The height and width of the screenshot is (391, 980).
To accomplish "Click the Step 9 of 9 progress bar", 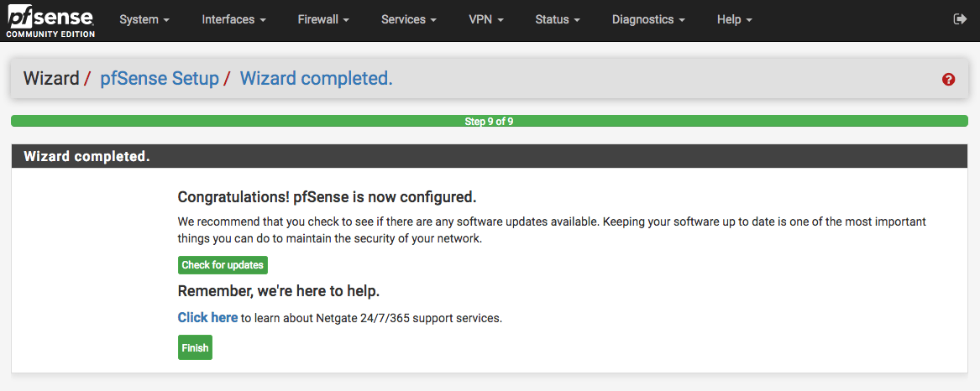I will [x=489, y=122].
